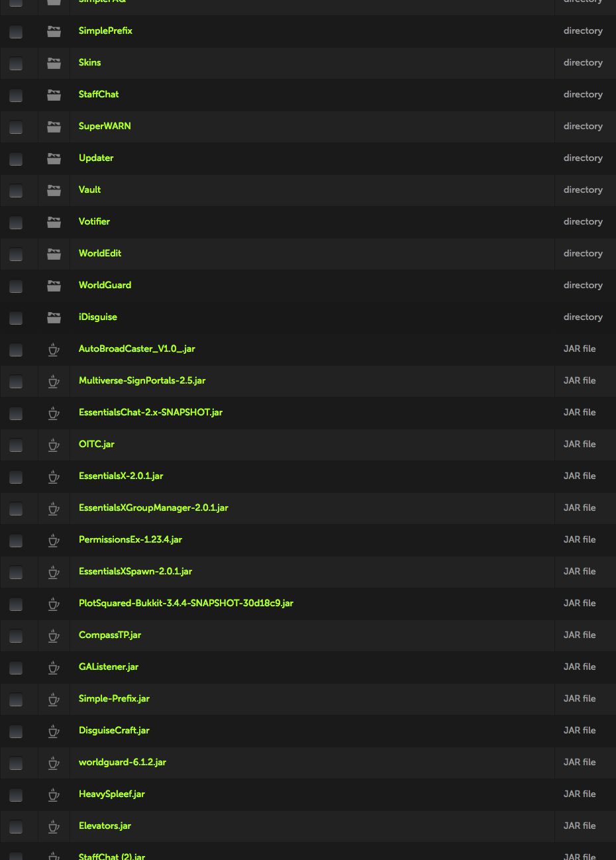Open the Multiverse-SignPortals-2.5.jar file
616x860 pixels.
coord(142,380)
